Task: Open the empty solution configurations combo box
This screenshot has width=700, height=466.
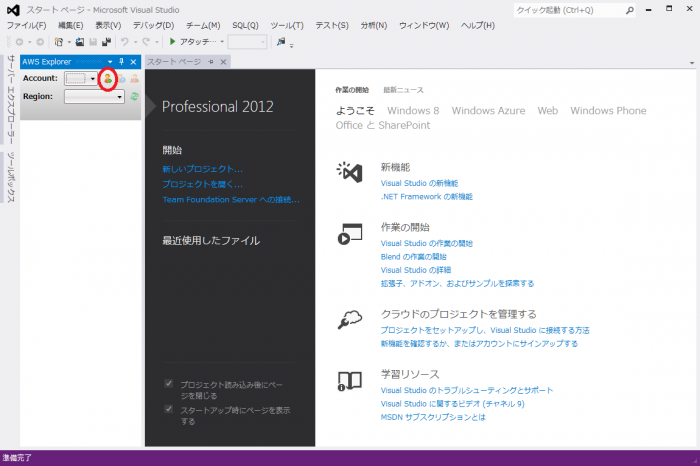Action: [247, 42]
